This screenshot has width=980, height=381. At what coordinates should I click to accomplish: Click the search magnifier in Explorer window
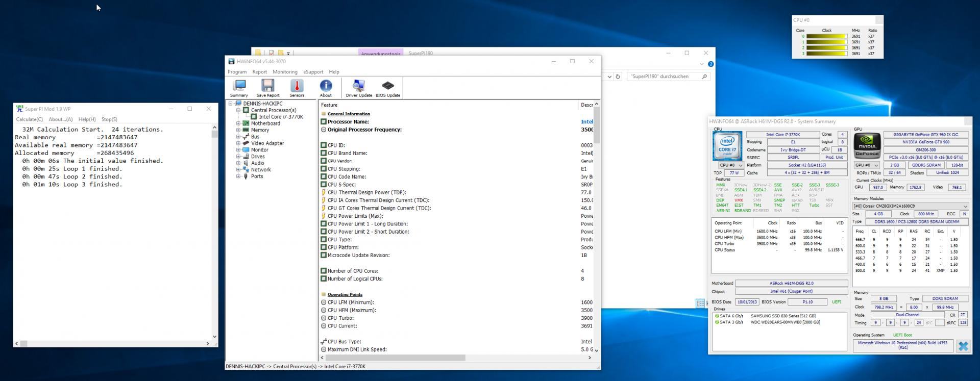[x=704, y=77]
